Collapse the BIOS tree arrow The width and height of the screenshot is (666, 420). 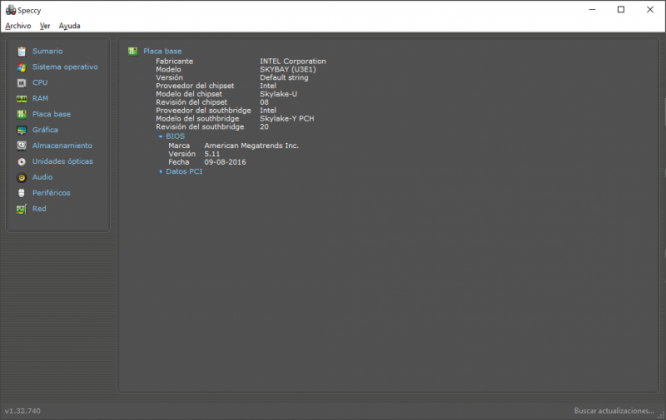coord(161,136)
